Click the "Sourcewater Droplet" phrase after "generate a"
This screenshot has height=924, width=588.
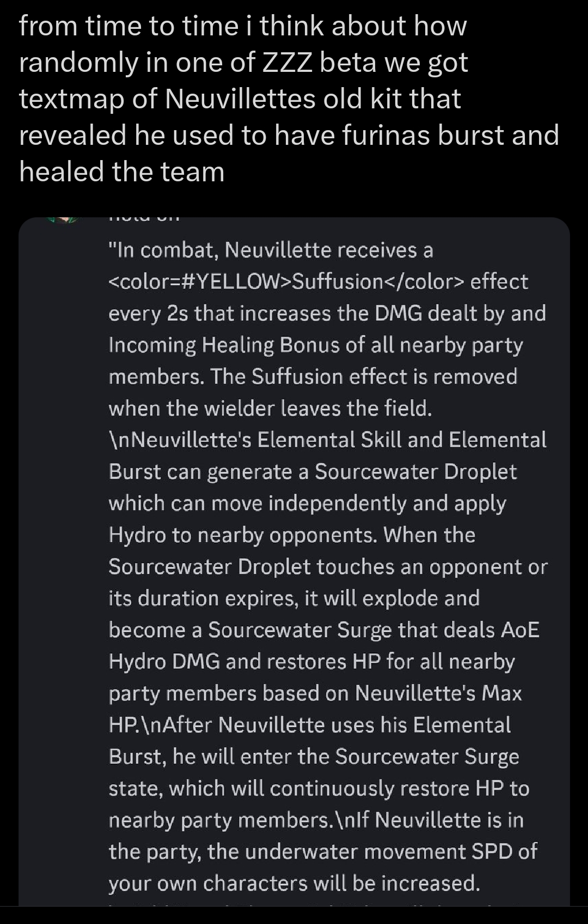pyautogui.click(x=415, y=472)
